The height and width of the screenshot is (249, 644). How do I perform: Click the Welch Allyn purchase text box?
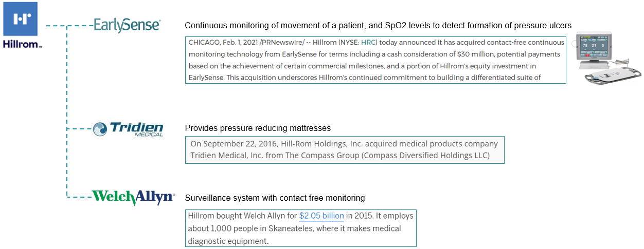[300, 228]
